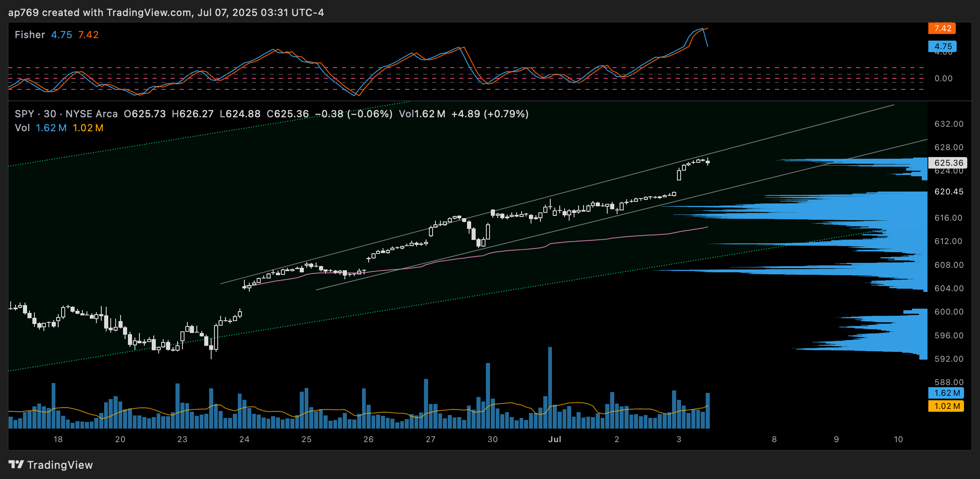
Task: Click the Fisher trigger value 7.42 in legend
Action: tap(89, 35)
